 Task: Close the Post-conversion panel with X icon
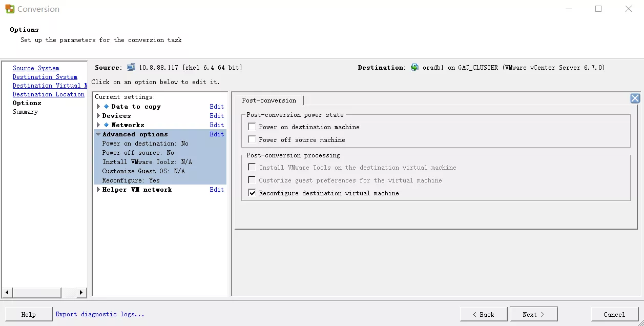pos(635,98)
